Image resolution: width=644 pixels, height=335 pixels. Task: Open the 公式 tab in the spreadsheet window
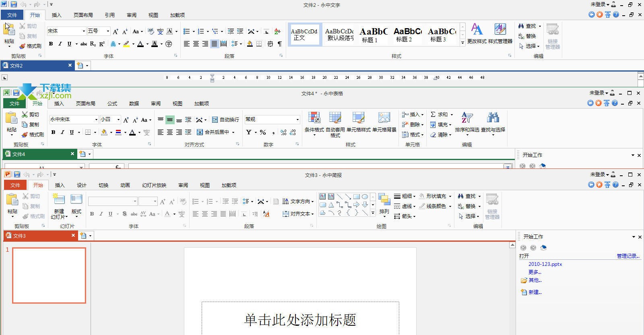pyautogui.click(x=112, y=104)
